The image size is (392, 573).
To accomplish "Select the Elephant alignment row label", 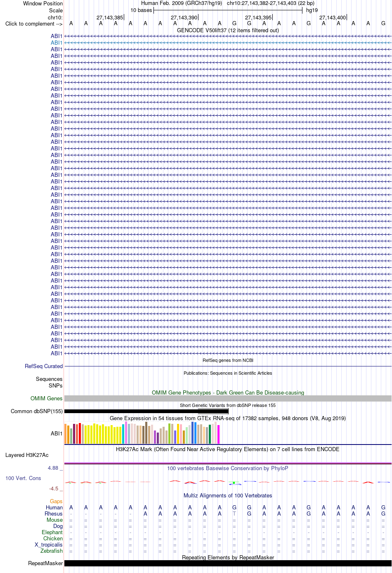I will [x=52, y=533].
